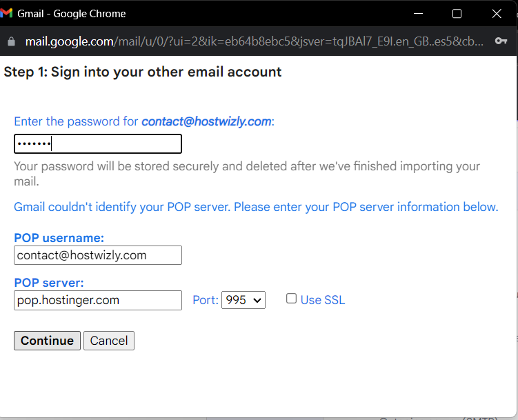
Task: Click the 'POP server:' label
Action: coord(49,283)
